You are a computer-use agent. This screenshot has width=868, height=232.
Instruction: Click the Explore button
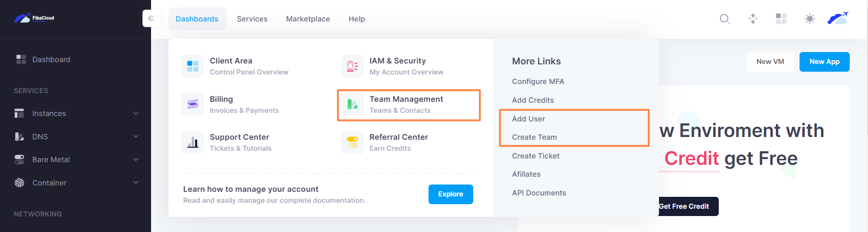coord(451,194)
